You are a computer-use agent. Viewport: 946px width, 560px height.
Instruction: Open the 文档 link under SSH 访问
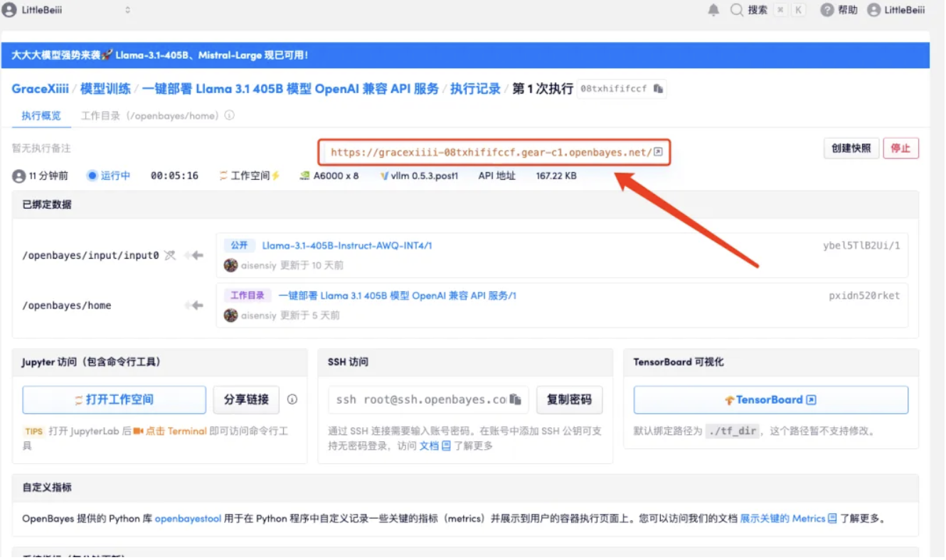429,446
